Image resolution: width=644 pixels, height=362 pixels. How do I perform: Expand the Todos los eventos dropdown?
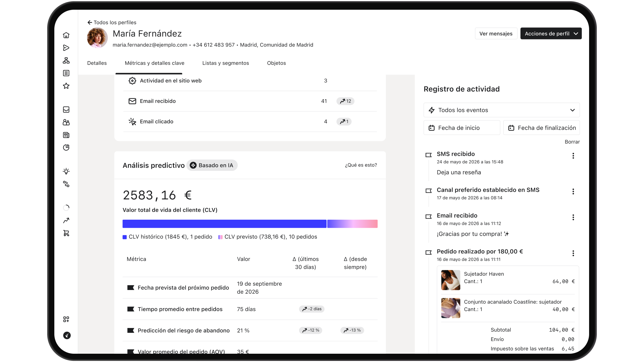[x=502, y=110]
